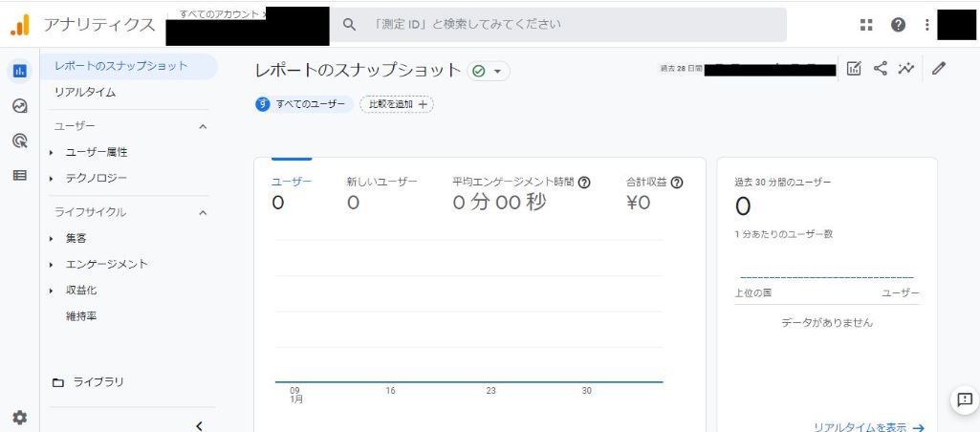Select the 合計収益 metric tab
The width and height of the screenshot is (980, 432).
[654, 194]
